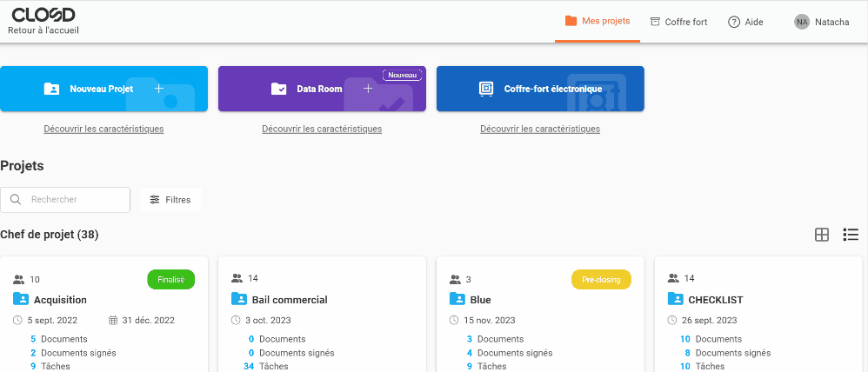
Task: Open the Aide help menu
Action: (745, 22)
